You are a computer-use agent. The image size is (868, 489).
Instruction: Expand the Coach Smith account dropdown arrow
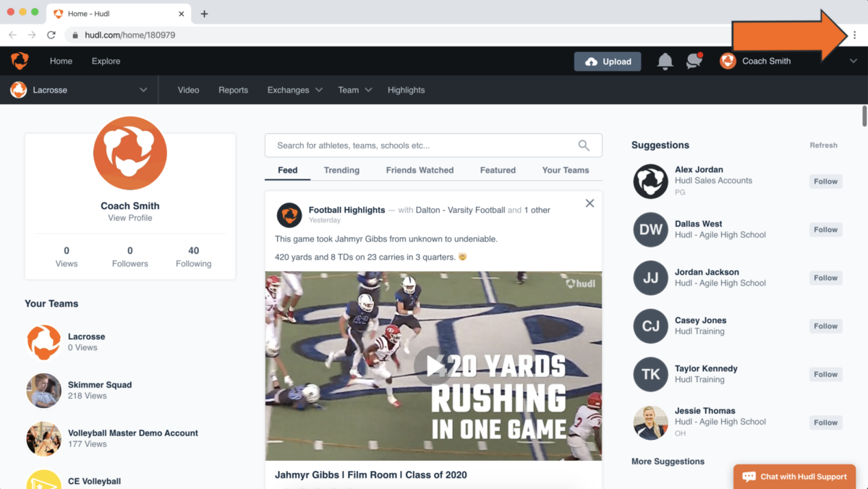click(x=853, y=61)
